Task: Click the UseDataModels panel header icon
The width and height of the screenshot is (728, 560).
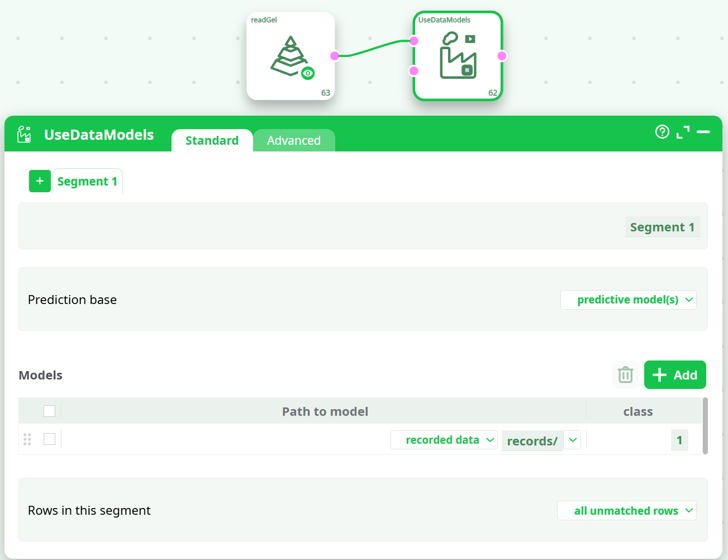Action: tap(24, 135)
